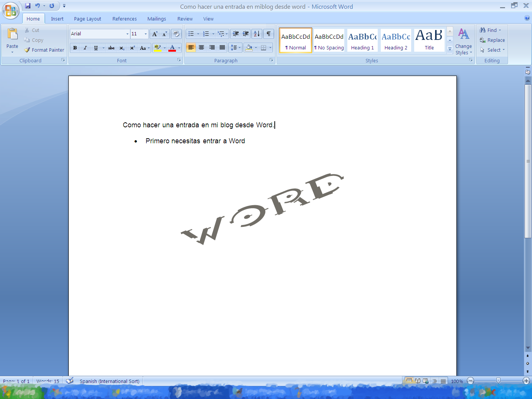This screenshot has width=532, height=399.
Task: Open the Replace dialog
Action: coord(492,40)
